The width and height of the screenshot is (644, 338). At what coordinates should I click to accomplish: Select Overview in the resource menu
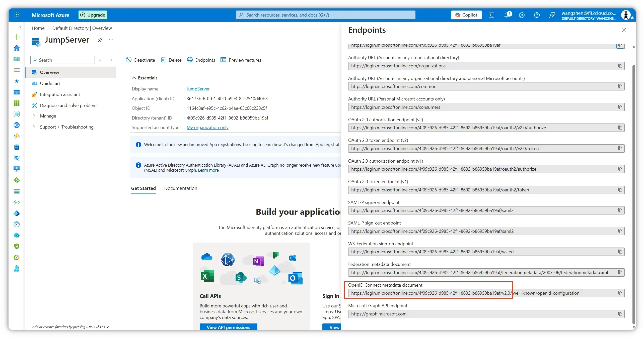click(70, 72)
